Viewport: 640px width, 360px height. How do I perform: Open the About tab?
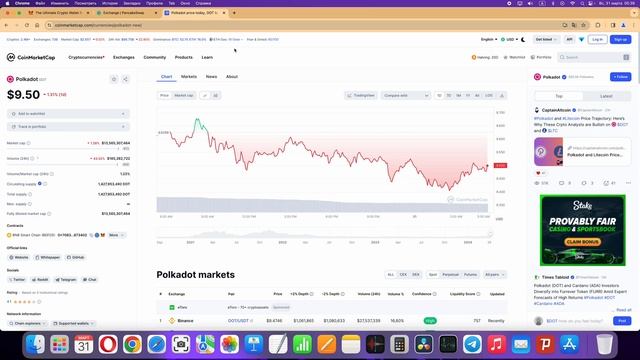click(x=232, y=77)
